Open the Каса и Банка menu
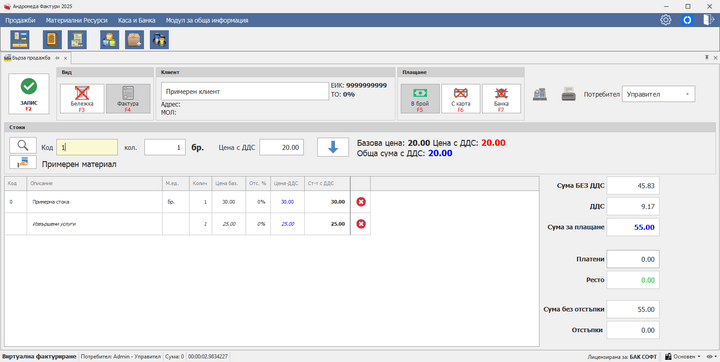 136,20
